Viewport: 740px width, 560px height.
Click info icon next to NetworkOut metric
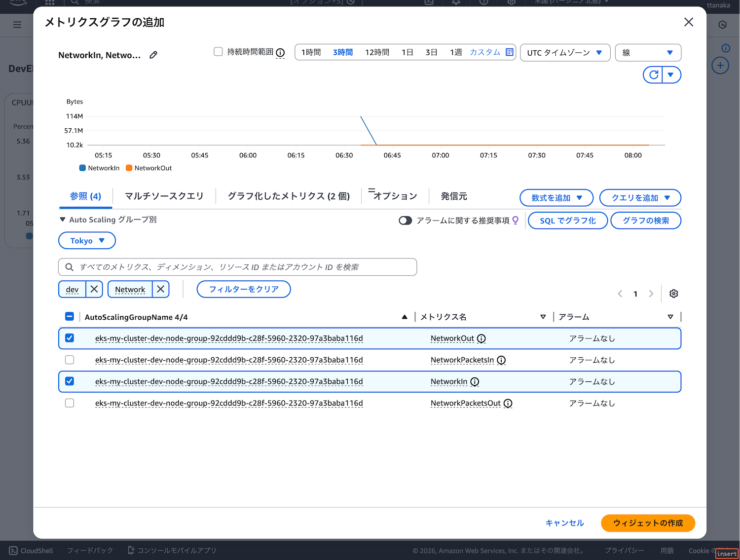pyautogui.click(x=481, y=338)
